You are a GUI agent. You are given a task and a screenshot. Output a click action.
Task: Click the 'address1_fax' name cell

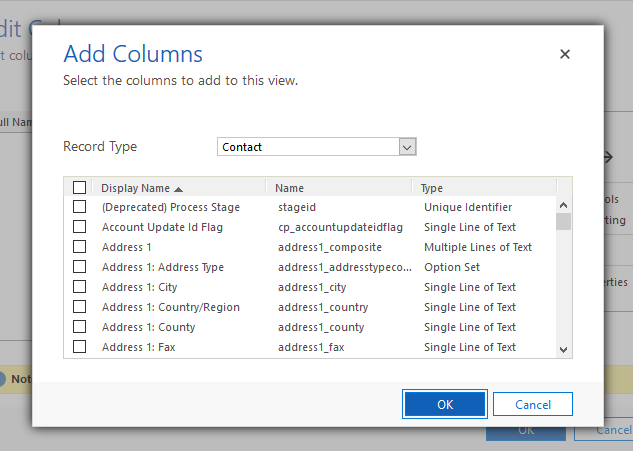311,347
